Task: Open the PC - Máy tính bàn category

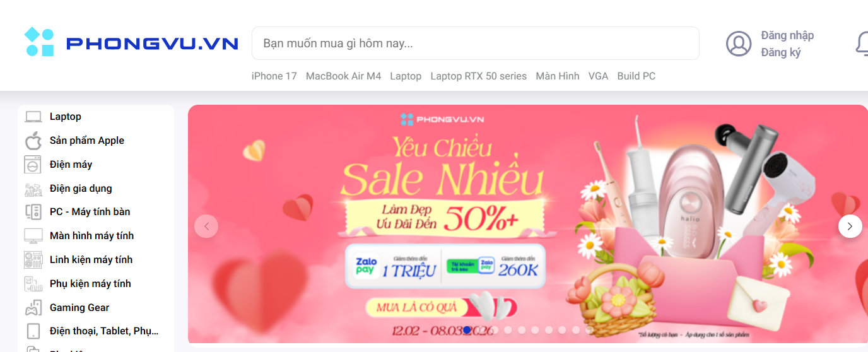Action: (90, 212)
